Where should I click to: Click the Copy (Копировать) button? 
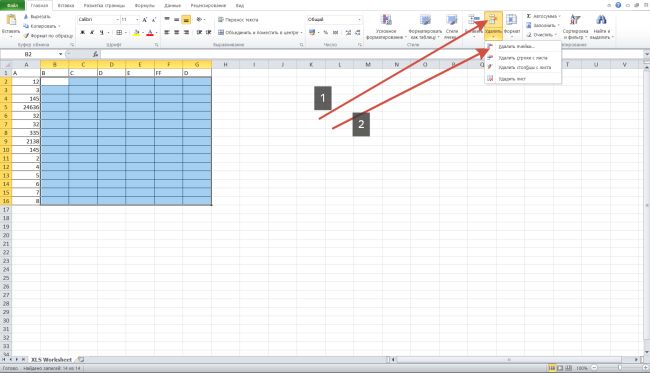click(x=41, y=26)
